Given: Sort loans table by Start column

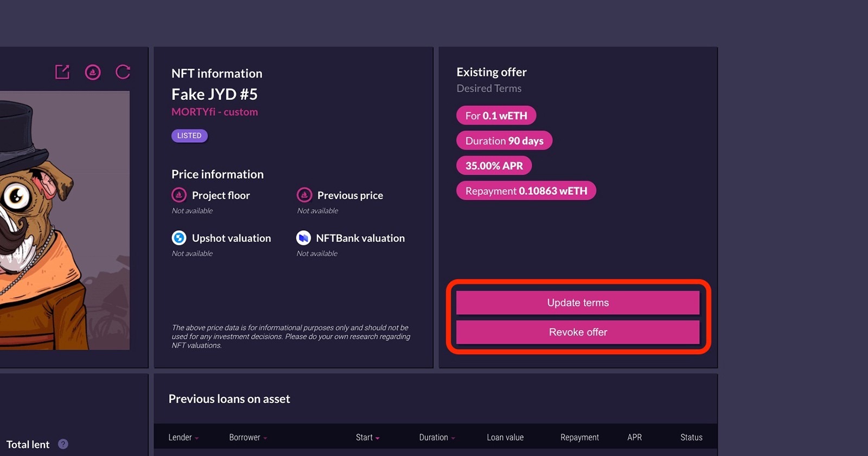Looking at the screenshot, I should coord(368,438).
